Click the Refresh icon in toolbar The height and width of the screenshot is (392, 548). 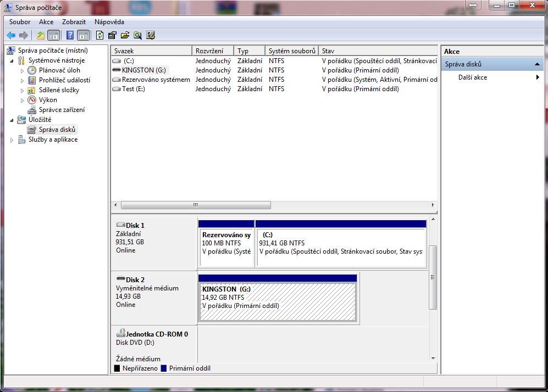(x=99, y=35)
